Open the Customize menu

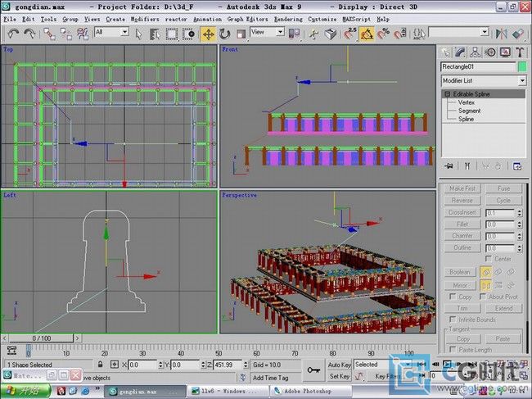point(322,20)
